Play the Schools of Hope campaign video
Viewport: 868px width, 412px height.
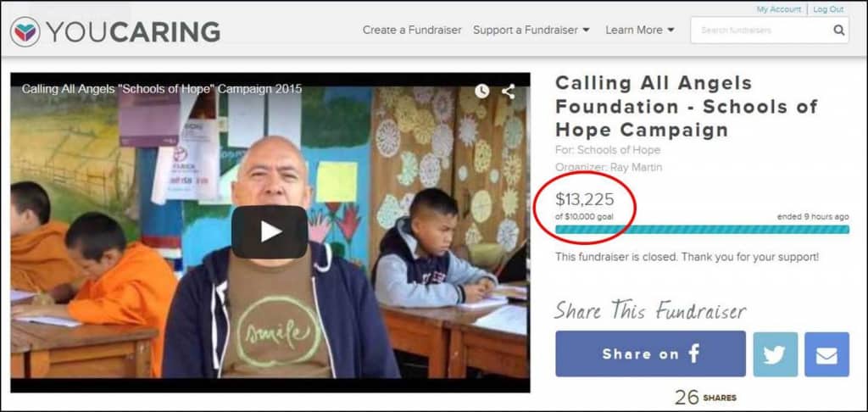coord(270,232)
